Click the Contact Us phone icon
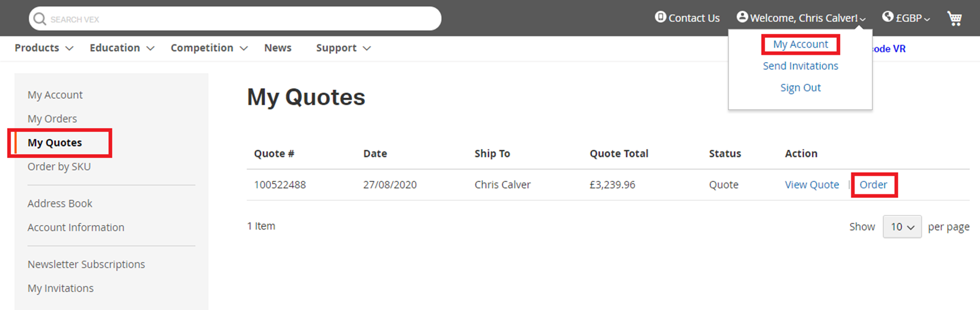 [x=660, y=17]
